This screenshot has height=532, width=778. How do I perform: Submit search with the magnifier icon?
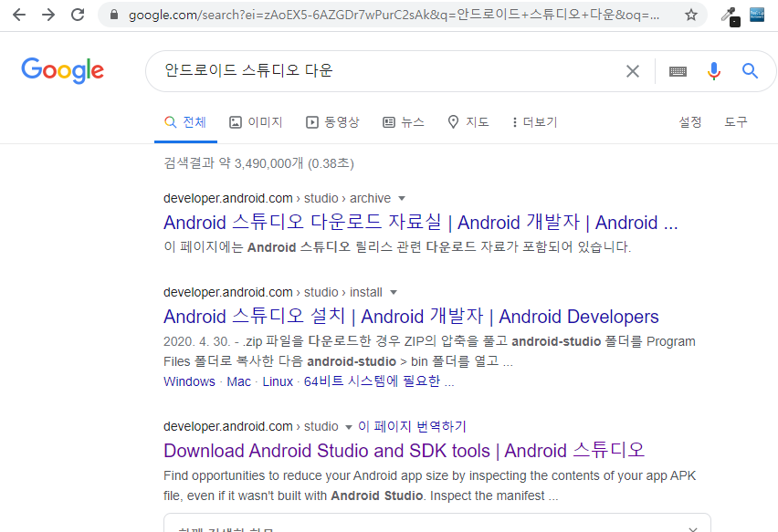coord(750,71)
